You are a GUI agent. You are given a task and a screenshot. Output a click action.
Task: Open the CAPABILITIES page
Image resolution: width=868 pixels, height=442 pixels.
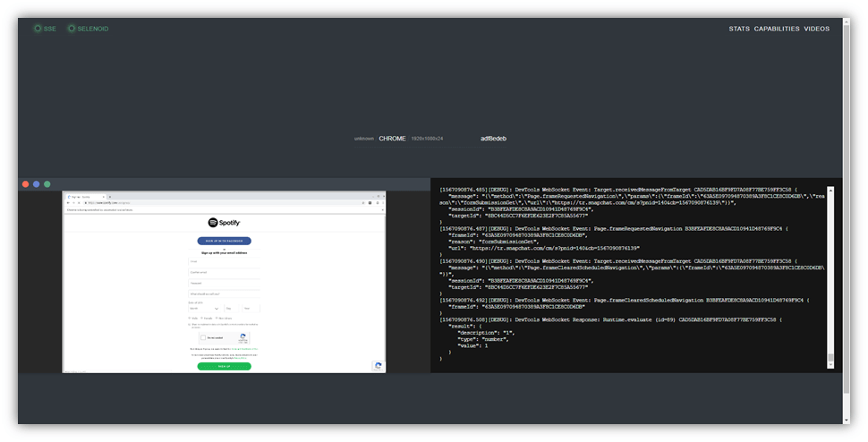point(777,29)
